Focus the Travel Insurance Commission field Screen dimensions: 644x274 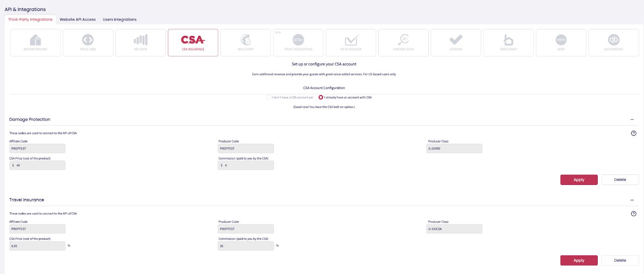pyautogui.click(x=246, y=246)
